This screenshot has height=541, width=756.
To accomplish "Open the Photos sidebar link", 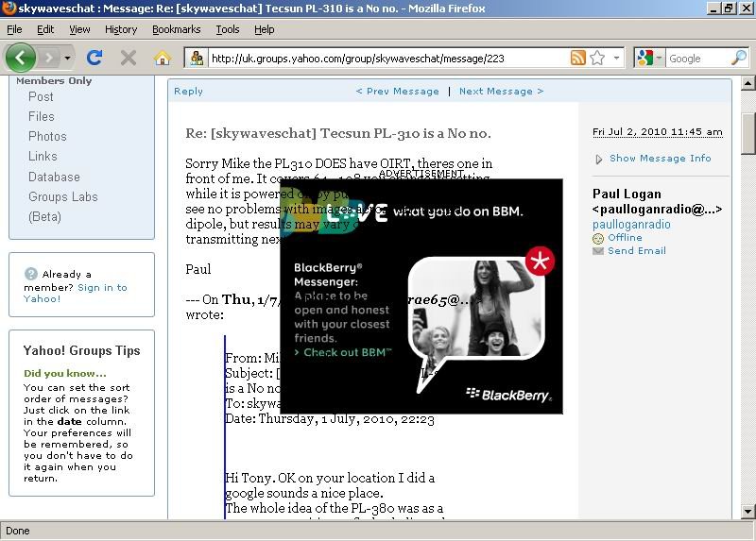I will 47,136.
